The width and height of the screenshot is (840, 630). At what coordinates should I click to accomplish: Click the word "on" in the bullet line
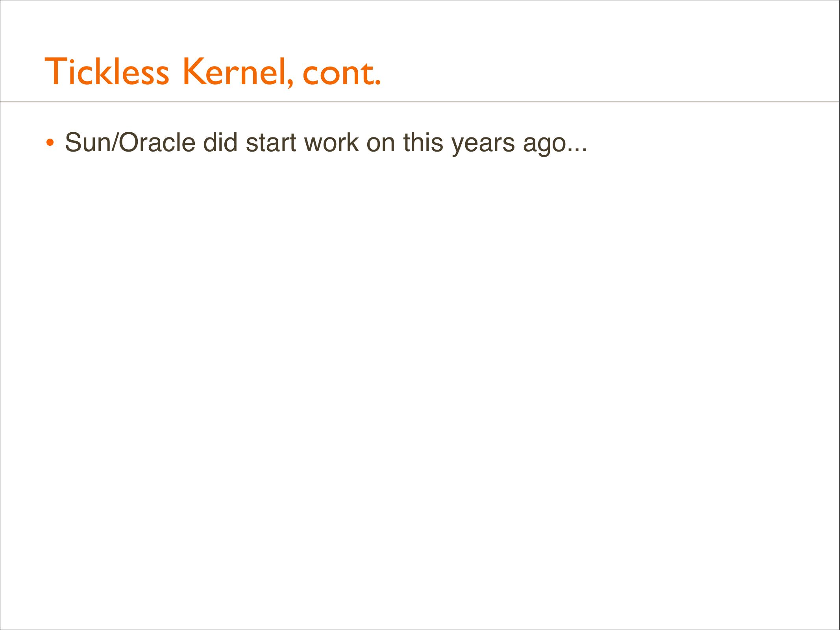(x=380, y=143)
